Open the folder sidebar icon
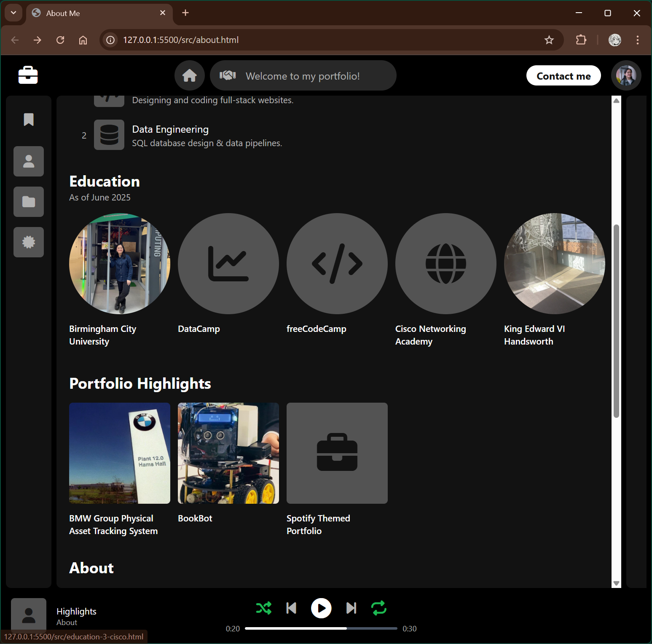The height and width of the screenshot is (644, 652). tap(29, 202)
